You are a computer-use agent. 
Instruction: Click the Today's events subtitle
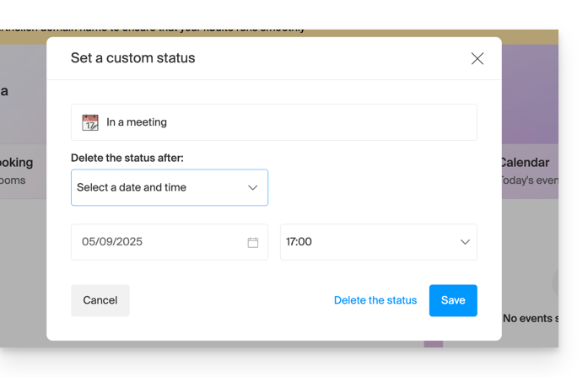pyautogui.click(x=530, y=180)
